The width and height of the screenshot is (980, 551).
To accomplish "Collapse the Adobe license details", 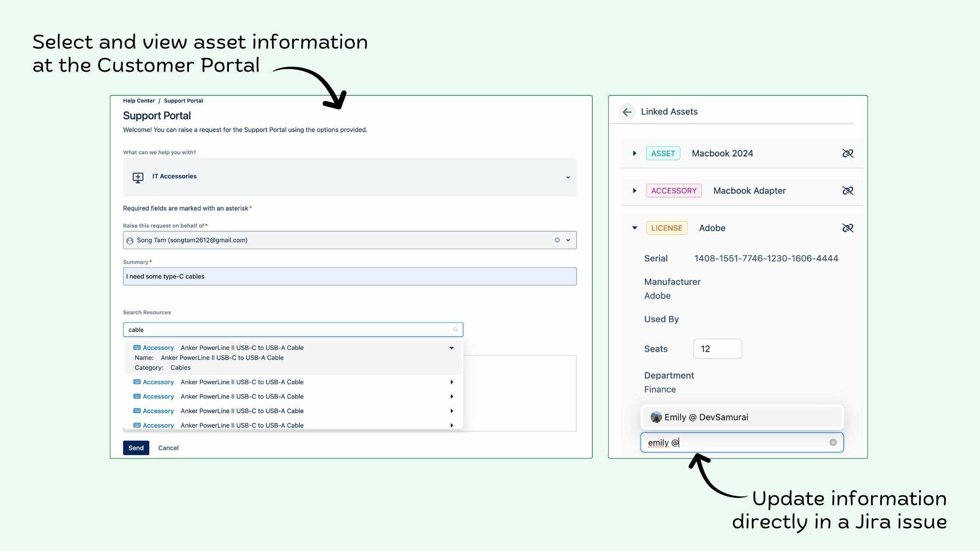I will point(634,228).
